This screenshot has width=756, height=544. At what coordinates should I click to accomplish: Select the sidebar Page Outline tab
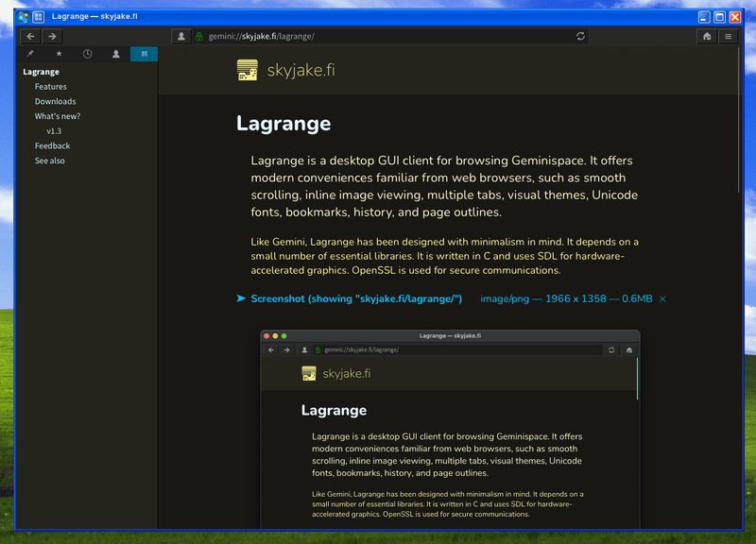pyautogui.click(x=145, y=54)
